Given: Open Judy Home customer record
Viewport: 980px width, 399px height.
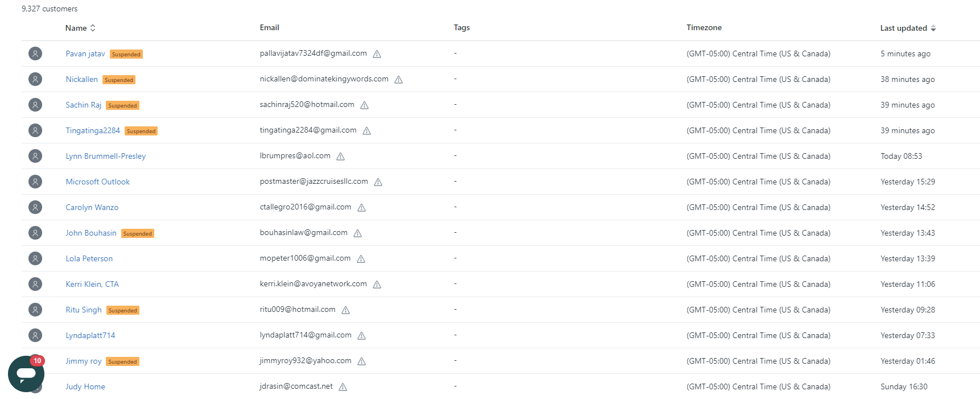Looking at the screenshot, I should pyautogui.click(x=85, y=386).
